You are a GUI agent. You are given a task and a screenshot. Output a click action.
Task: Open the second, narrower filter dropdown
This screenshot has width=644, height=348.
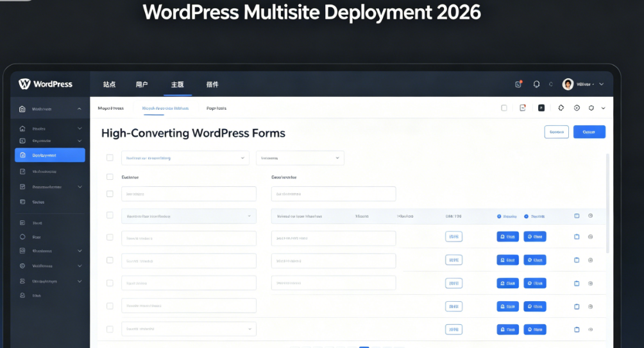click(x=300, y=157)
